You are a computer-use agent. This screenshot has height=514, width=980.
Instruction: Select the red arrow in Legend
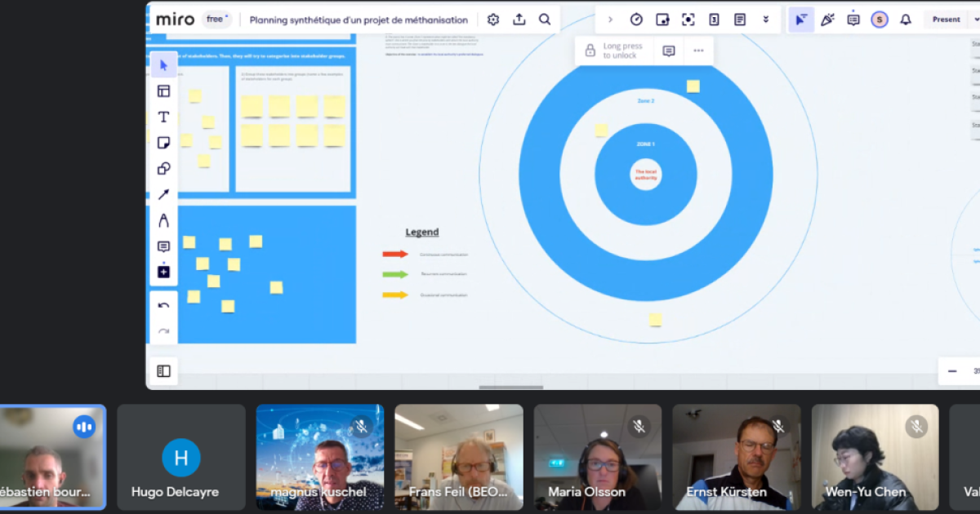coord(395,255)
